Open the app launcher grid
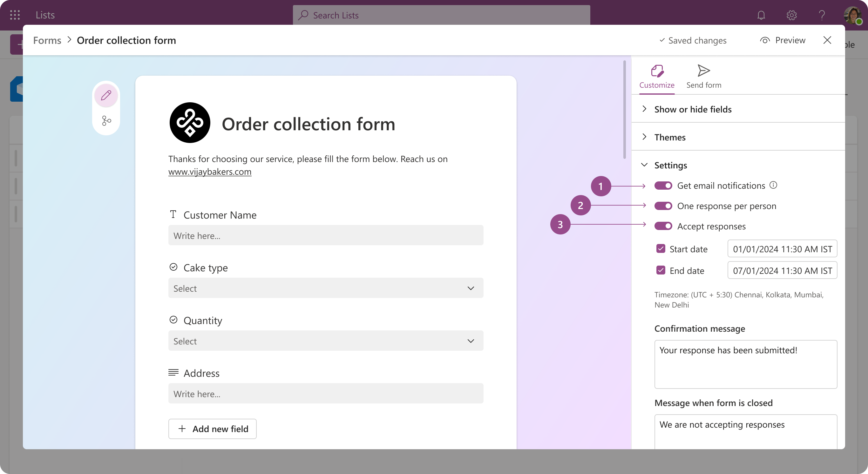 tap(15, 15)
